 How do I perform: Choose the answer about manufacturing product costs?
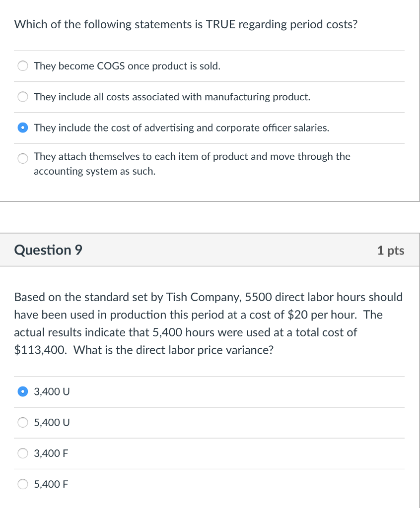[x=22, y=97]
